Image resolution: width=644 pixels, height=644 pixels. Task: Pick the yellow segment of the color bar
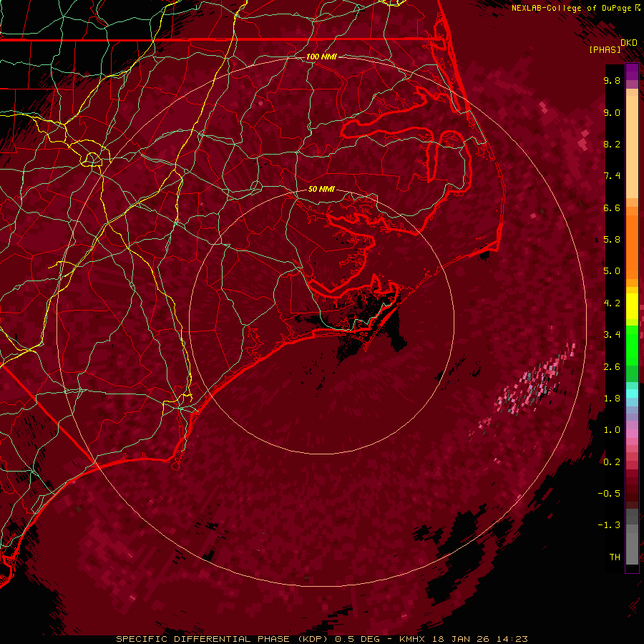pos(632,306)
